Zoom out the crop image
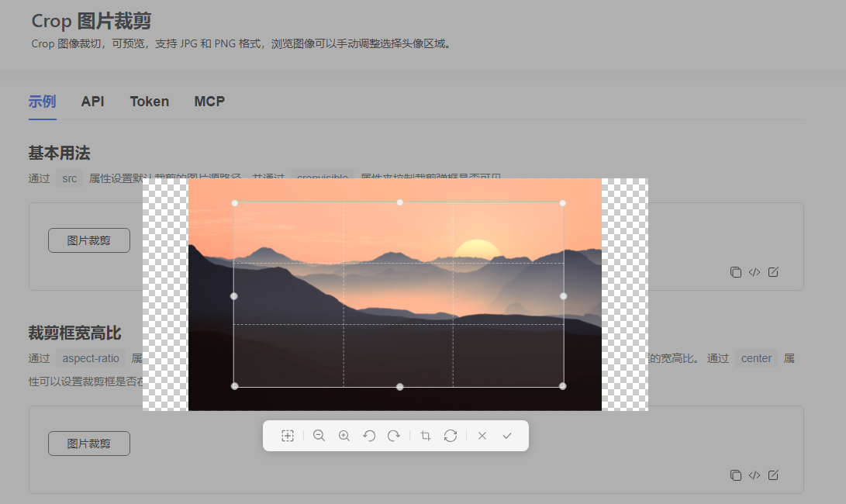 (x=319, y=436)
